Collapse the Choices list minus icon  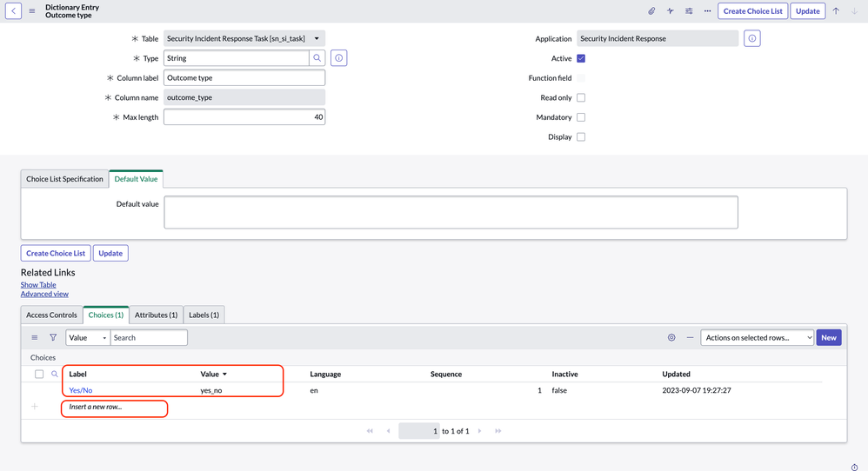pyautogui.click(x=690, y=338)
